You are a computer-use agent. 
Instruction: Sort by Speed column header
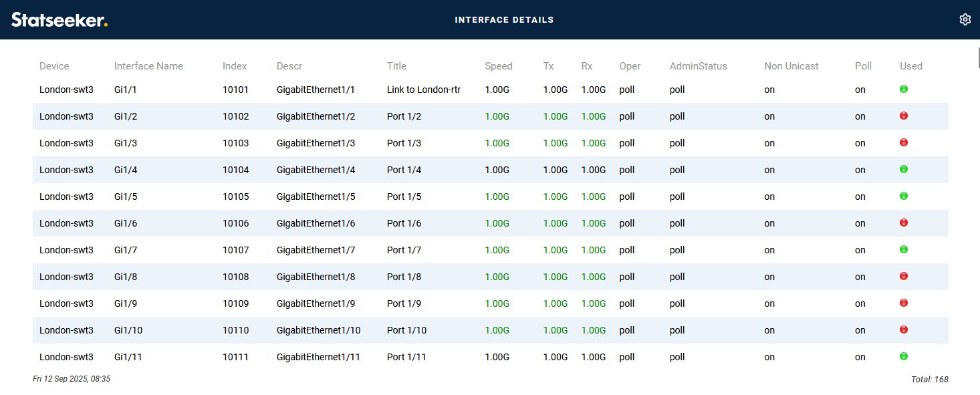(499, 66)
